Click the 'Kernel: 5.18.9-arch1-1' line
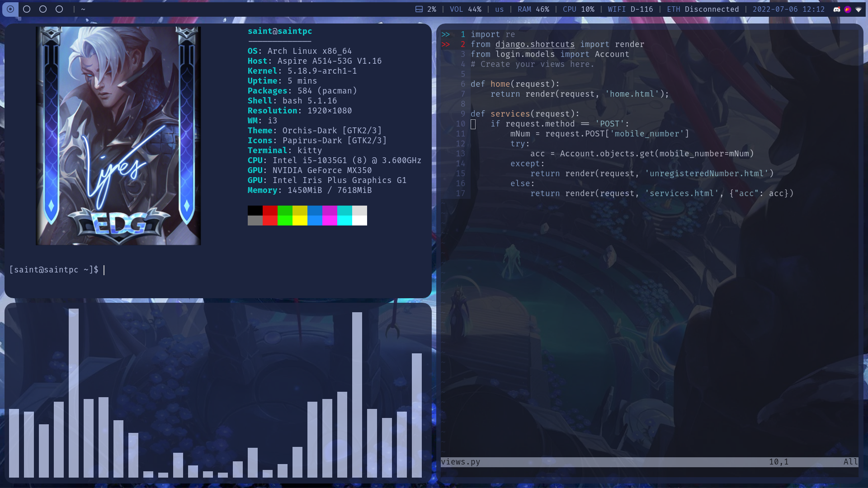 [x=302, y=71]
